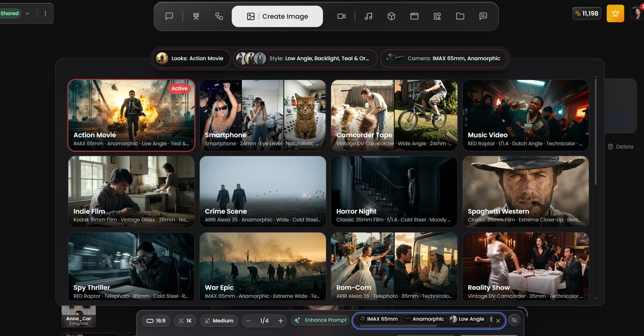Open the comments message icon
This screenshot has height=336, width=644.
tap(483, 16)
